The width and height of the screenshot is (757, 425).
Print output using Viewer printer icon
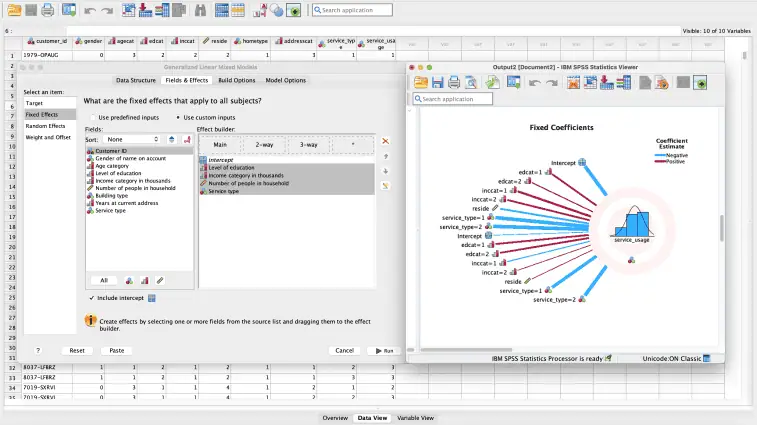pyautogui.click(x=454, y=83)
